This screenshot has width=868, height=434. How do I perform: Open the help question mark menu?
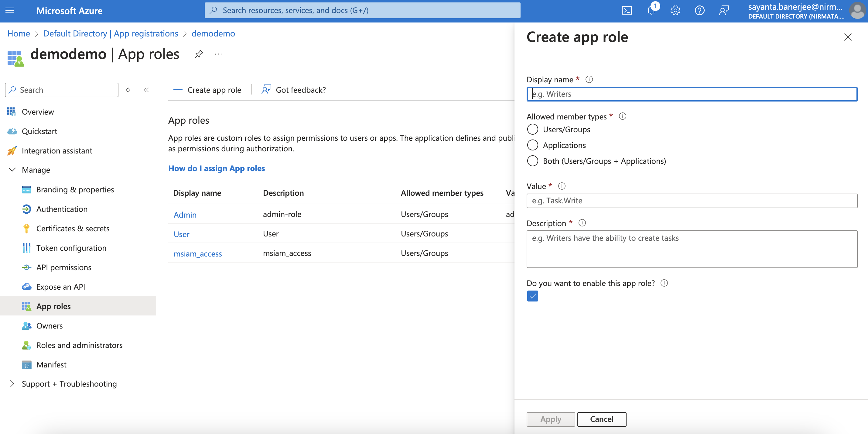[699, 10]
